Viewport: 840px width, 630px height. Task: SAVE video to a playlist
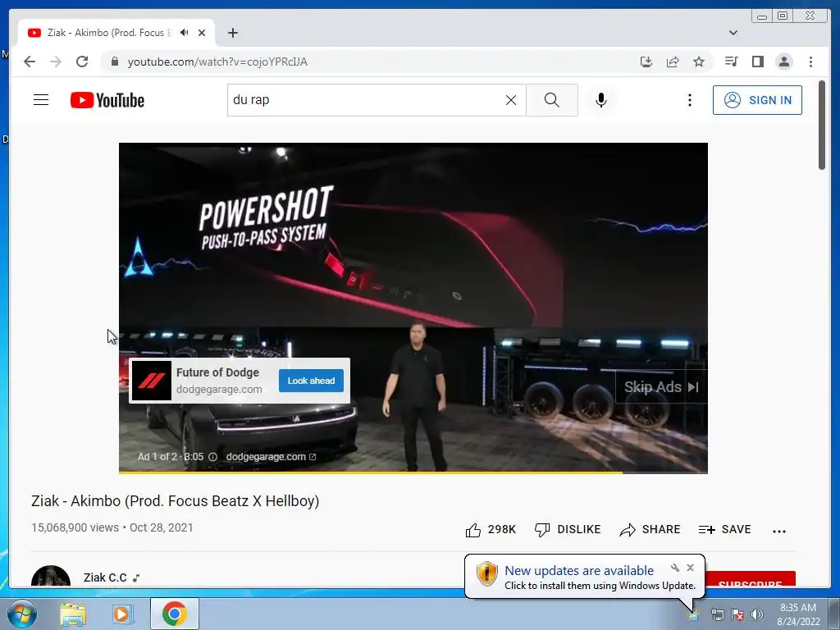click(725, 530)
